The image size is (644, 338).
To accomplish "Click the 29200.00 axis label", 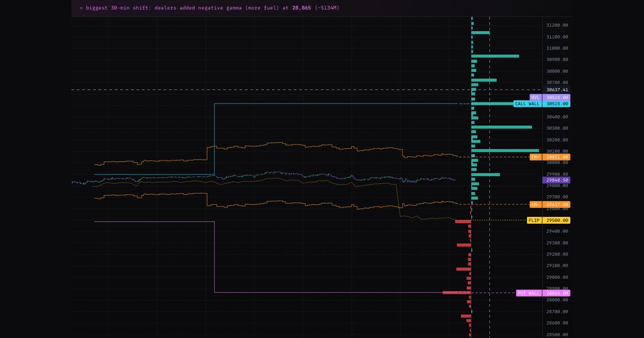I will click(x=557, y=254).
